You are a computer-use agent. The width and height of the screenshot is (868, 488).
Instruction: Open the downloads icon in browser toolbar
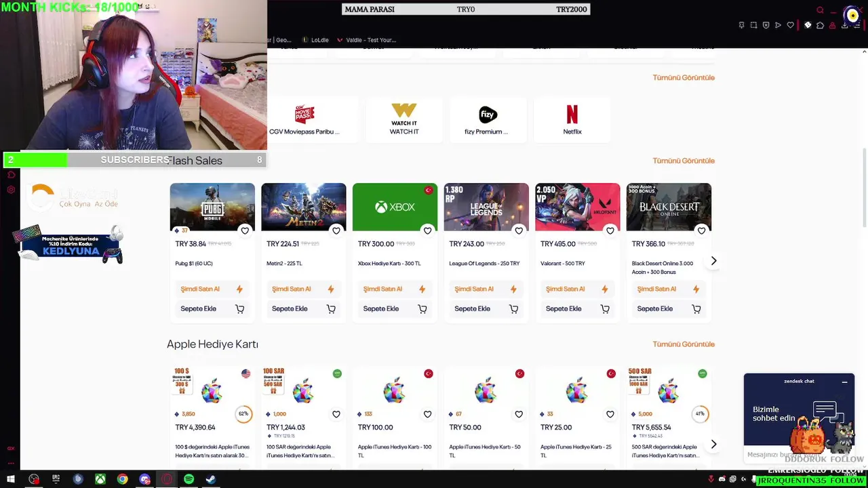[844, 25]
